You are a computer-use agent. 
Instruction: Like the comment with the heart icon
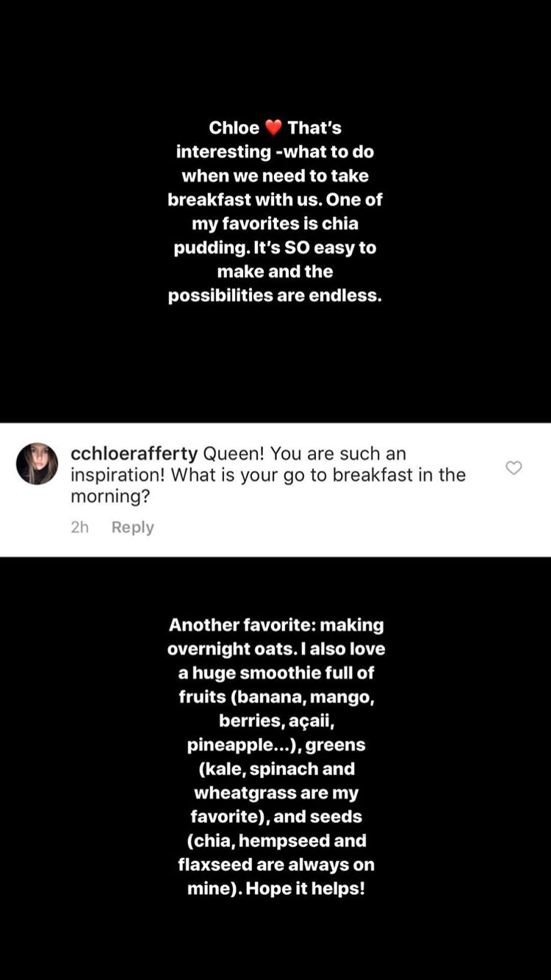click(514, 468)
